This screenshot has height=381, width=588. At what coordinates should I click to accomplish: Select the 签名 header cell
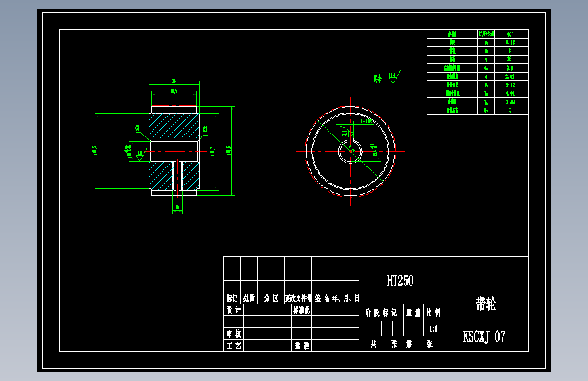(x=321, y=298)
